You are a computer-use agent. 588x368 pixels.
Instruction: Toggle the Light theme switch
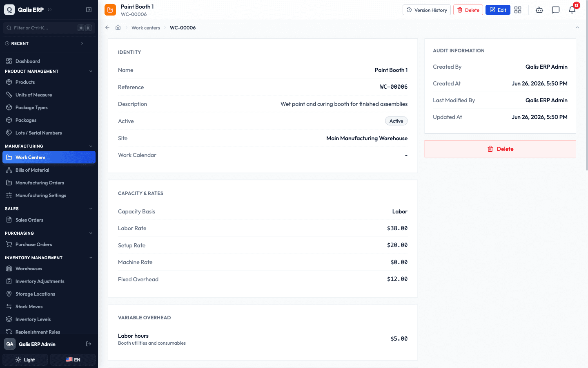click(25, 360)
